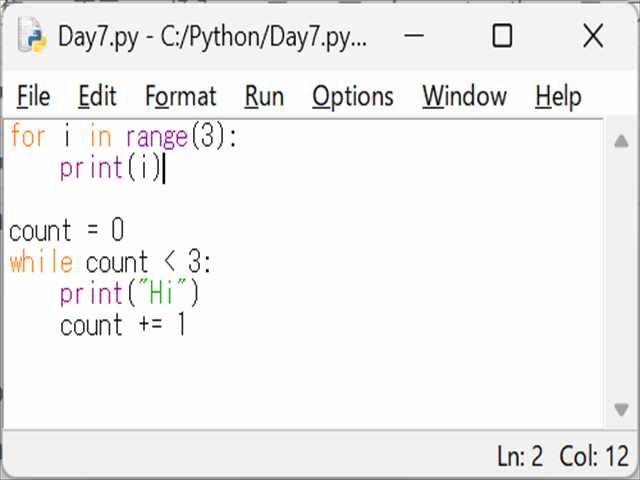
Task: Click the 'Ln: 2' status bar entry
Action: 520,456
